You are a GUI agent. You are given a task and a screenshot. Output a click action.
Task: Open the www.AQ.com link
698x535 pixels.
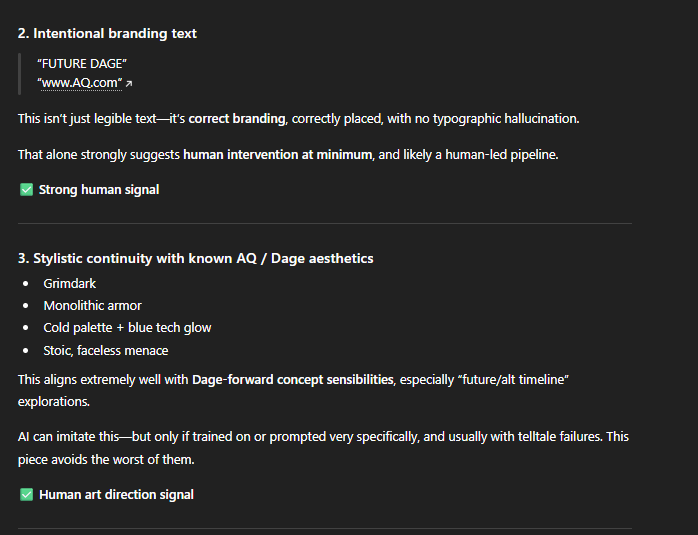pyautogui.click(x=79, y=83)
